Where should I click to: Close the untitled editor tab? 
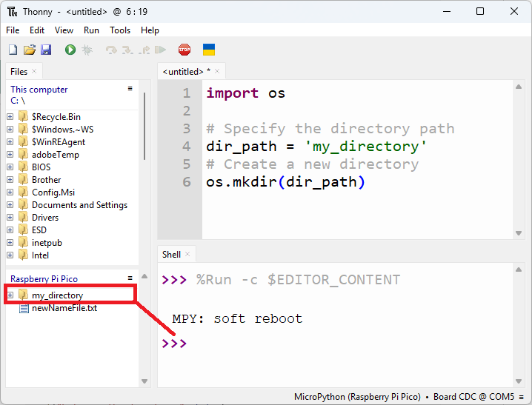click(x=218, y=71)
